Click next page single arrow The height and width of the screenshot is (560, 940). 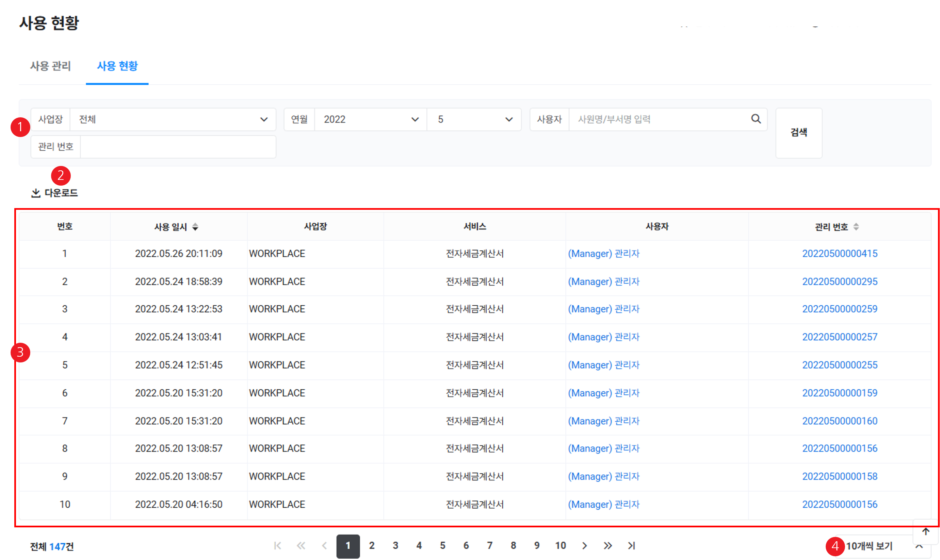[x=585, y=546]
